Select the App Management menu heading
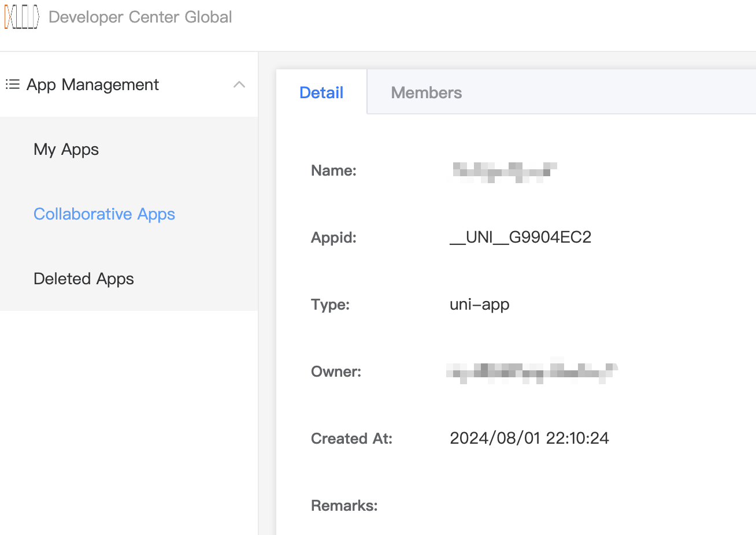 [92, 85]
